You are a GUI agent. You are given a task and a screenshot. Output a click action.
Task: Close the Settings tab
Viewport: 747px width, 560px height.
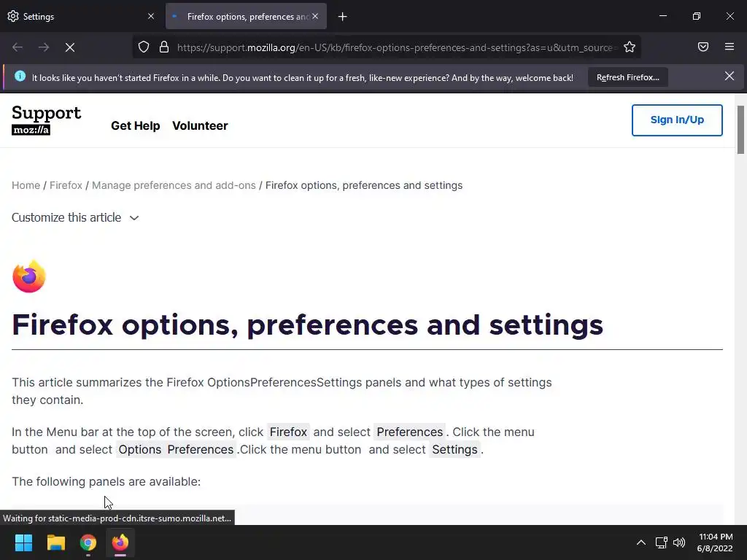[151, 16]
